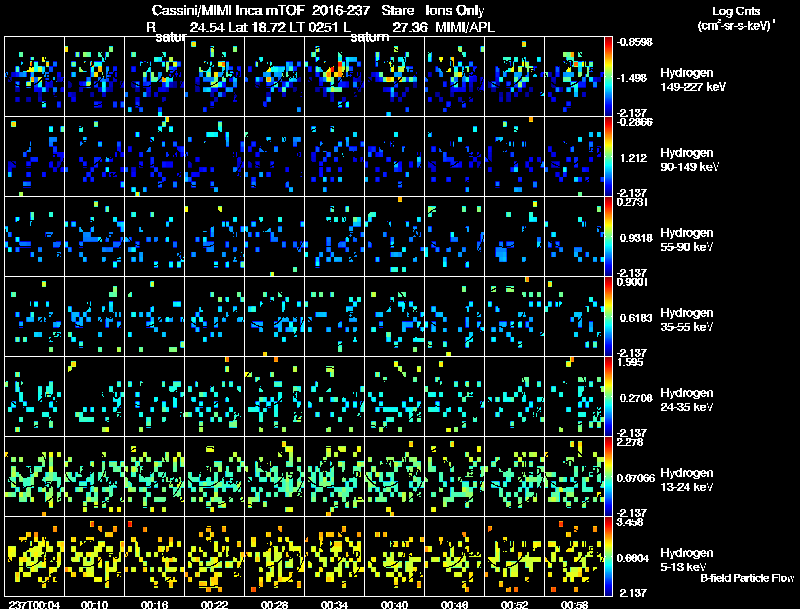Viewport: 800px width, 609px height.
Task: Select the 90-149 keV panel at 00:16
Action: 154,156
